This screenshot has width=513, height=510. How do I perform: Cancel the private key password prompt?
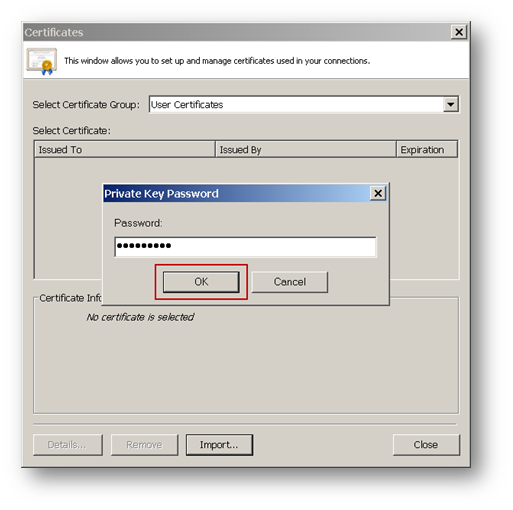(x=290, y=282)
